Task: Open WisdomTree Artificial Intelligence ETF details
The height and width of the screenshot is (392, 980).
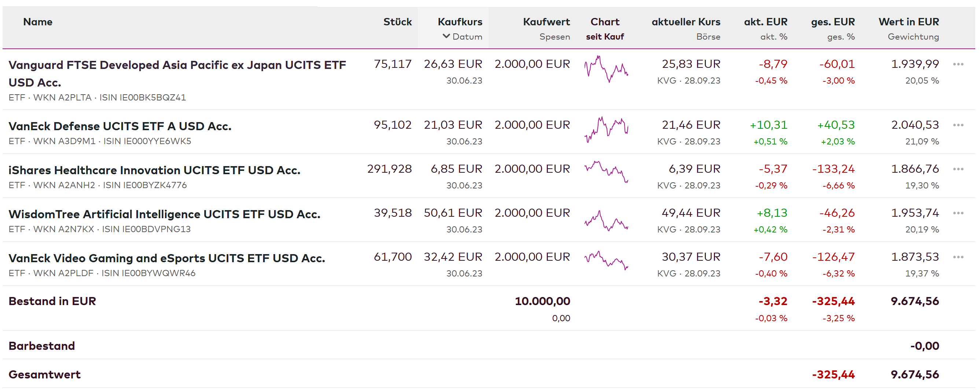Action: 164,214
